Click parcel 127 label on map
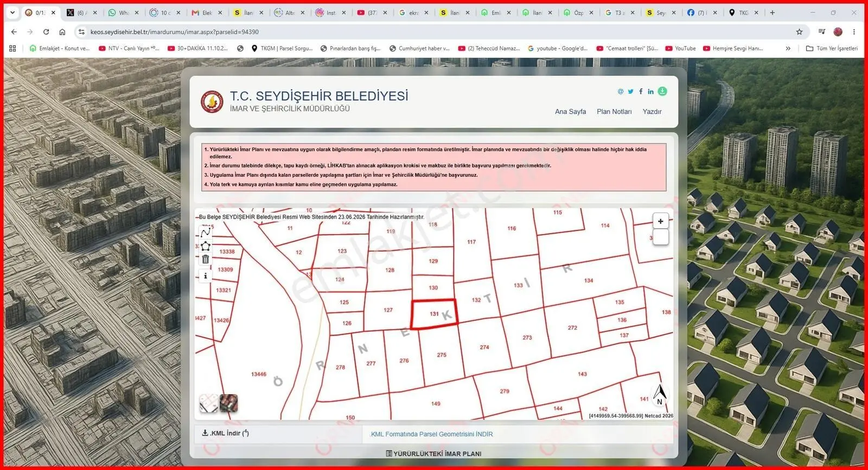 click(388, 310)
